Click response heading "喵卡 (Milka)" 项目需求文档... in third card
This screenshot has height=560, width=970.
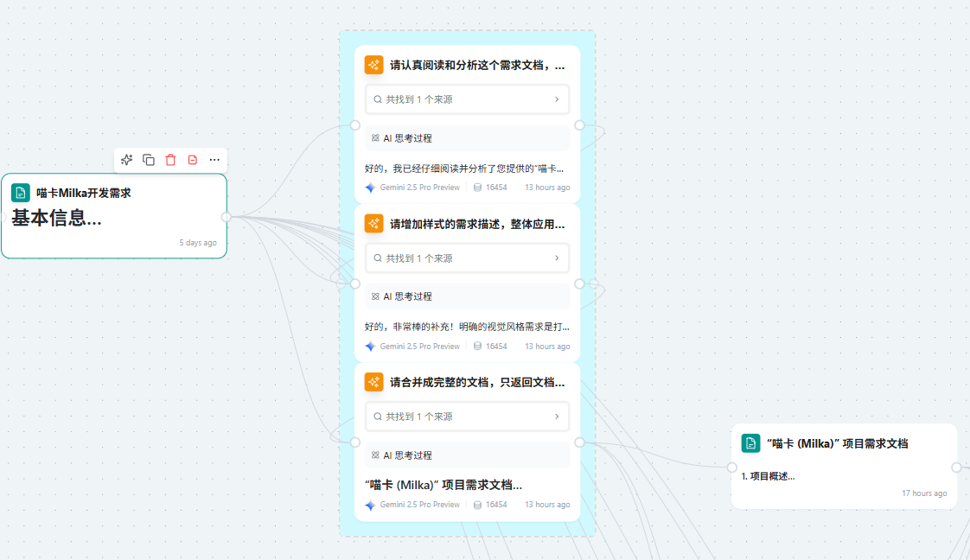click(443, 485)
